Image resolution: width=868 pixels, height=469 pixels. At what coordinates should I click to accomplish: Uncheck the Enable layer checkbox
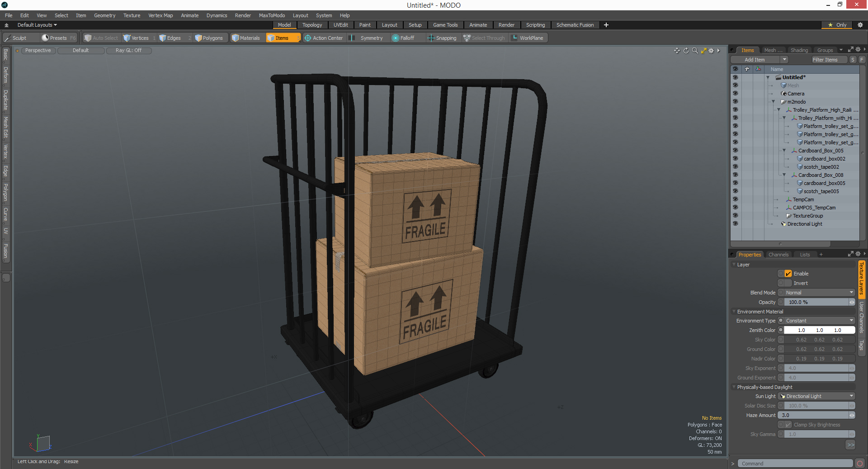point(788,274)
